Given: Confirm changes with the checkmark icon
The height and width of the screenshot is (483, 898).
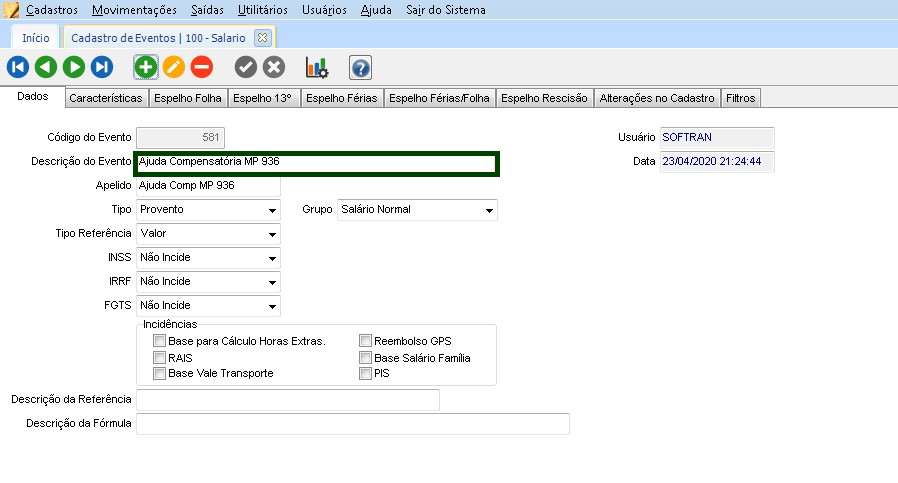Looking at the screenshot, I should pos(246,67).
